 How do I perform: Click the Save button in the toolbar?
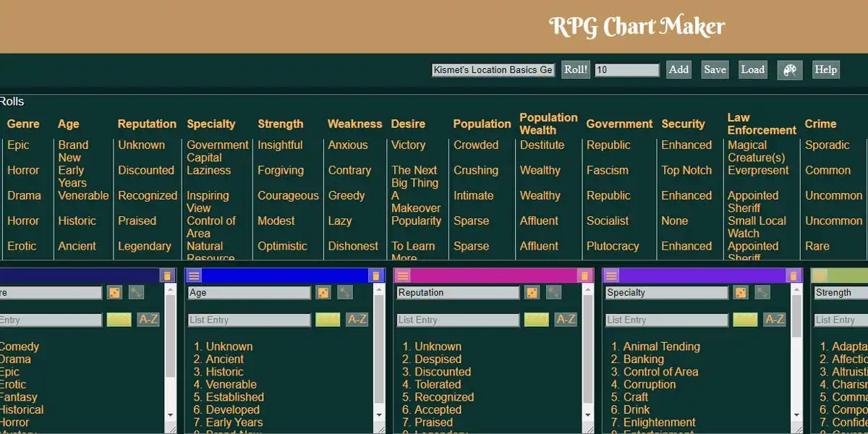click(715, 70)
